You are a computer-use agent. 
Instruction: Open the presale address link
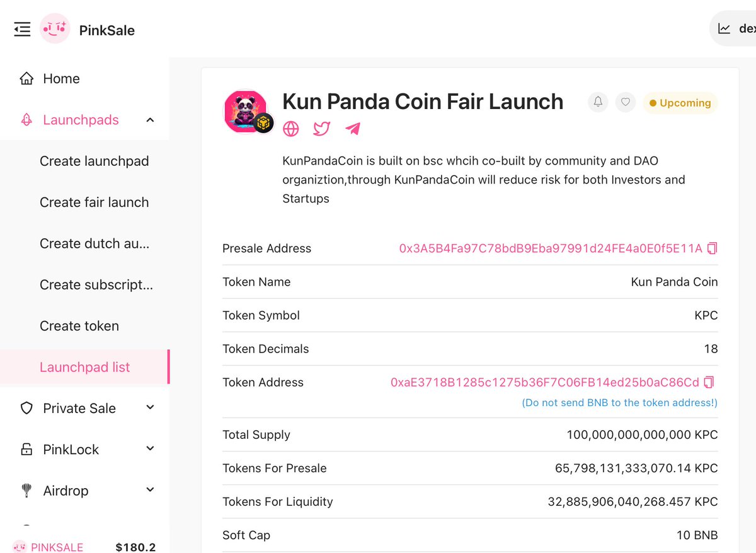(x=551, y=248)
